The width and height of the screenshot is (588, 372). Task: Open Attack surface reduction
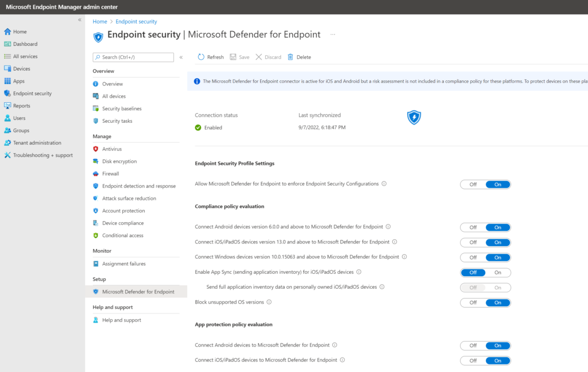[x=129, y=199]
